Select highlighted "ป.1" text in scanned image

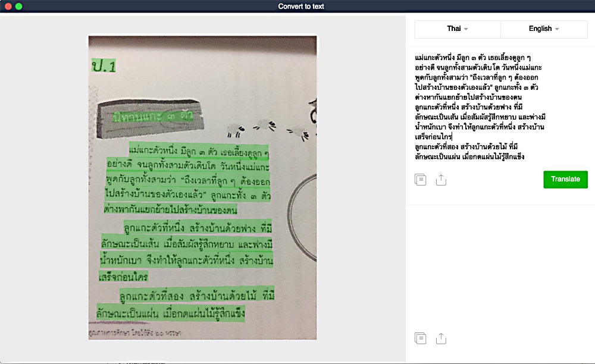point(104,66)
